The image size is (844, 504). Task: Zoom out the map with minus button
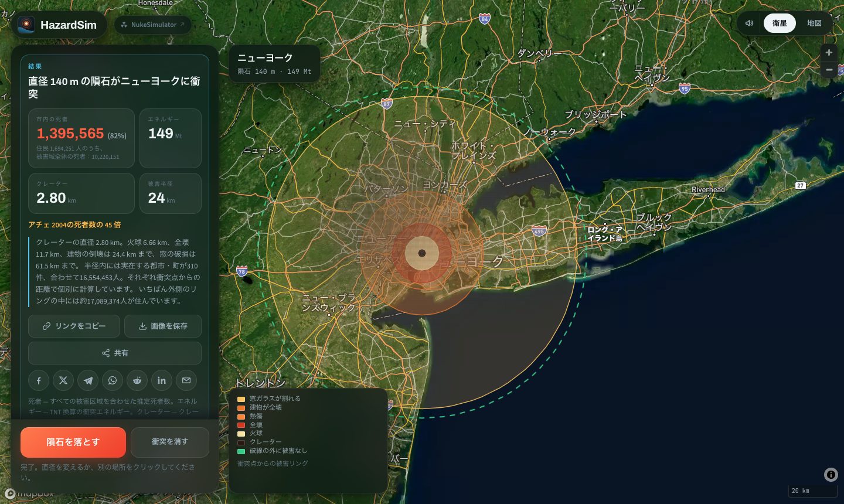tap(829, 70)
